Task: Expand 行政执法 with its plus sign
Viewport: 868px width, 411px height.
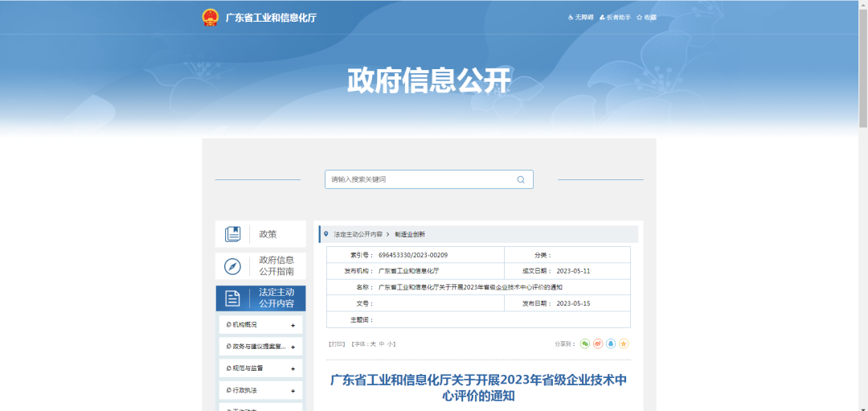Action: pos(293,391)
